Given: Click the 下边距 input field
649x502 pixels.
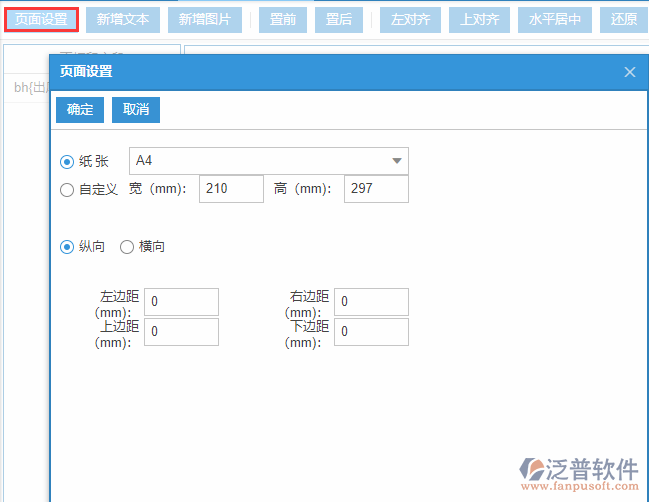Looking at the screenshot, I should tap(371, 331).
